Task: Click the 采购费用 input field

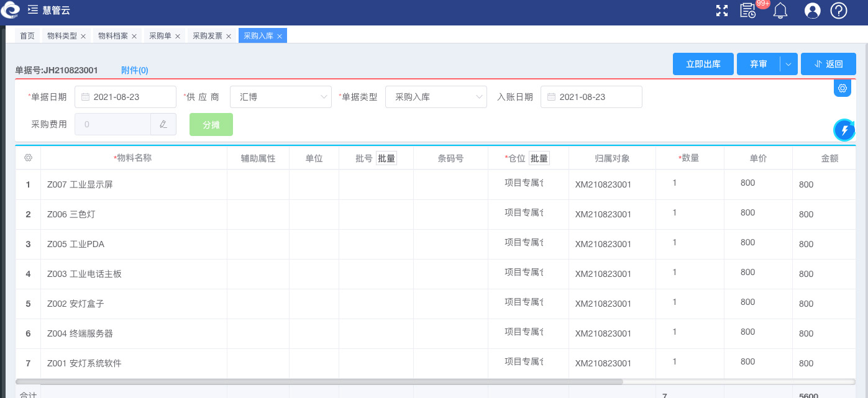Action: click(112, 124)
